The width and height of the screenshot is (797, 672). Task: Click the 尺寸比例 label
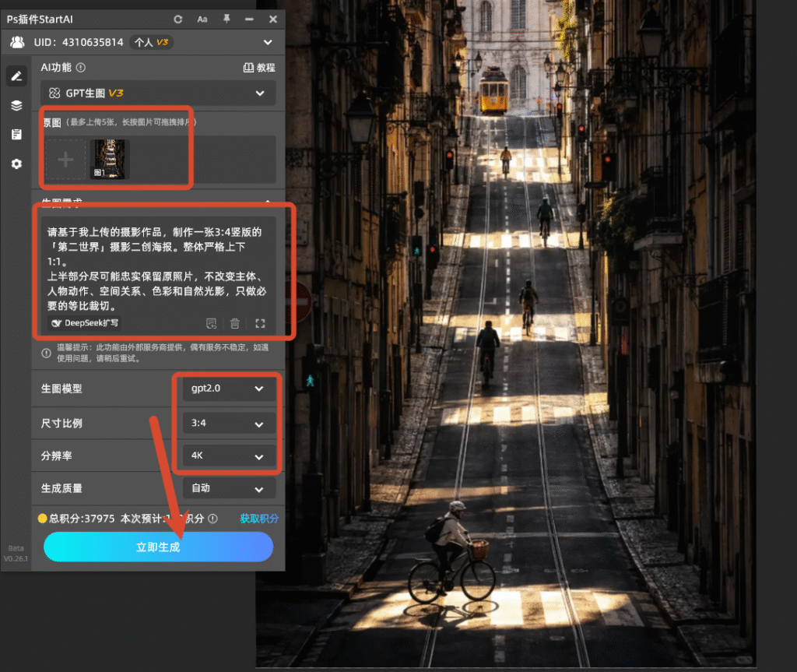click(61, 424)
